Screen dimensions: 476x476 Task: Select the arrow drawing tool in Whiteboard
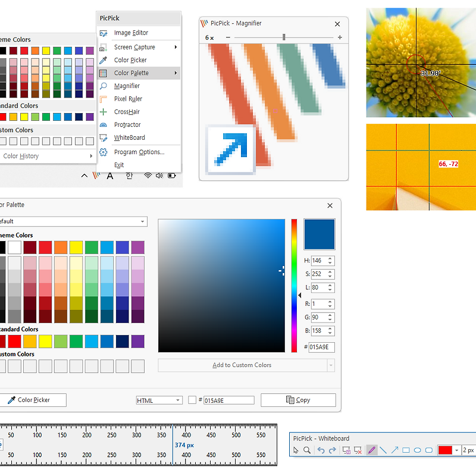click(x=394, y=450)
